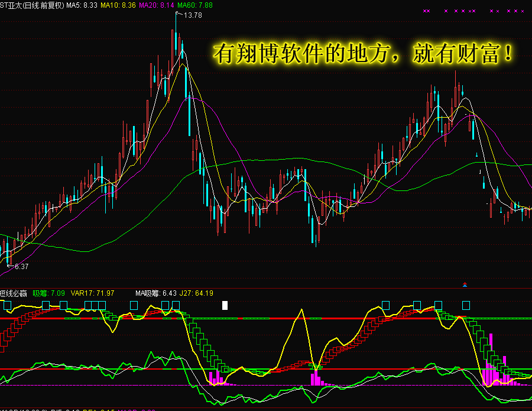Click the 短线必赢 indicator name
The width and height of the screenshot is (532, 411).
(13, 293)
